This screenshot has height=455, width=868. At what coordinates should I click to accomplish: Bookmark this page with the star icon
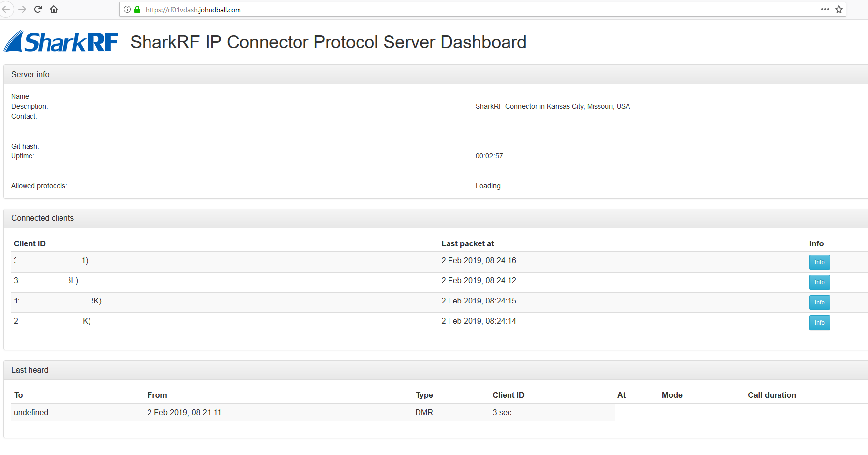tap(839, 9)
